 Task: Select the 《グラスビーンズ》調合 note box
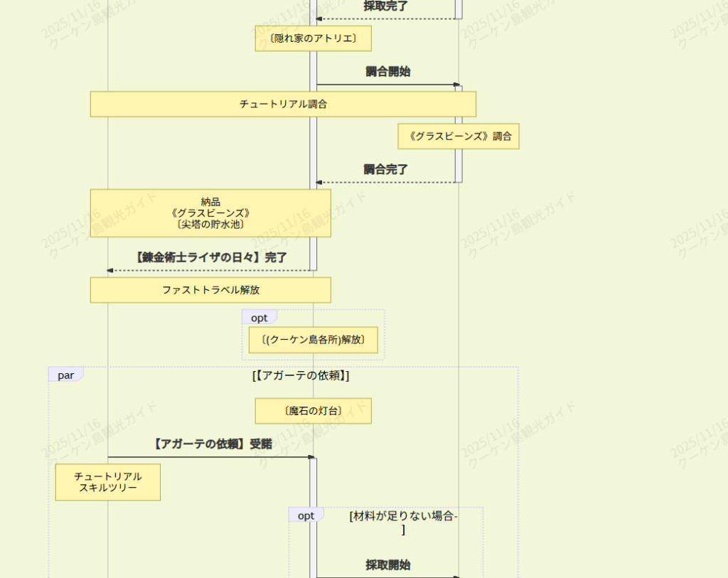(459, 137)
